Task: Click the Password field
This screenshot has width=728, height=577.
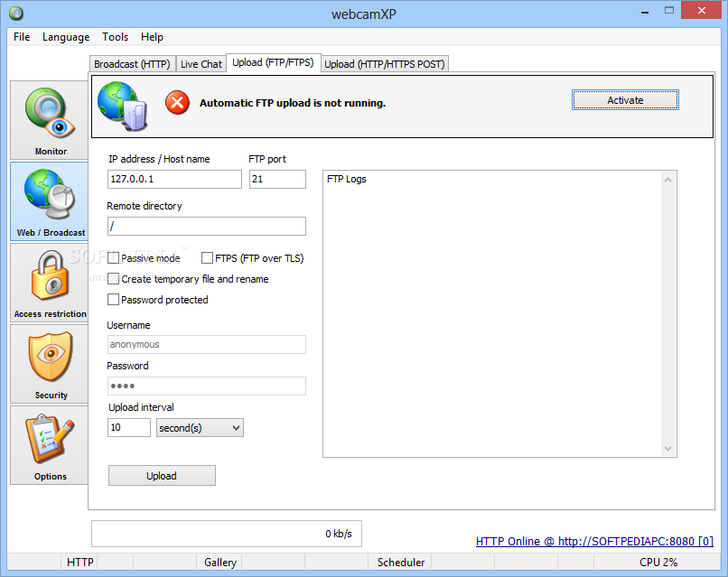Action: pos(207,386)
